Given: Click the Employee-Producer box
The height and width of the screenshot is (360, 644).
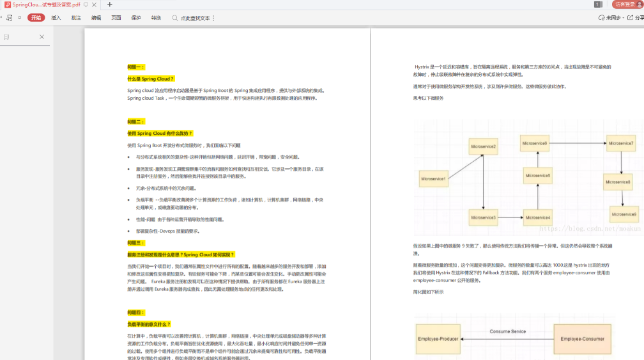Looking at the screenshot, I should tap(438, 339).
